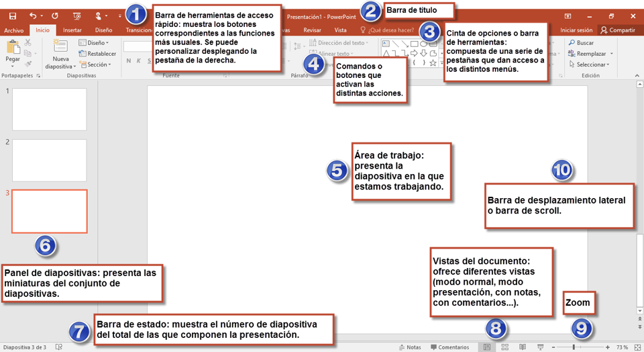Image resolution: width=644 pixels, height=352 pixels.
Task: Click the Format Painter brush icon
Action: point(28,64)
